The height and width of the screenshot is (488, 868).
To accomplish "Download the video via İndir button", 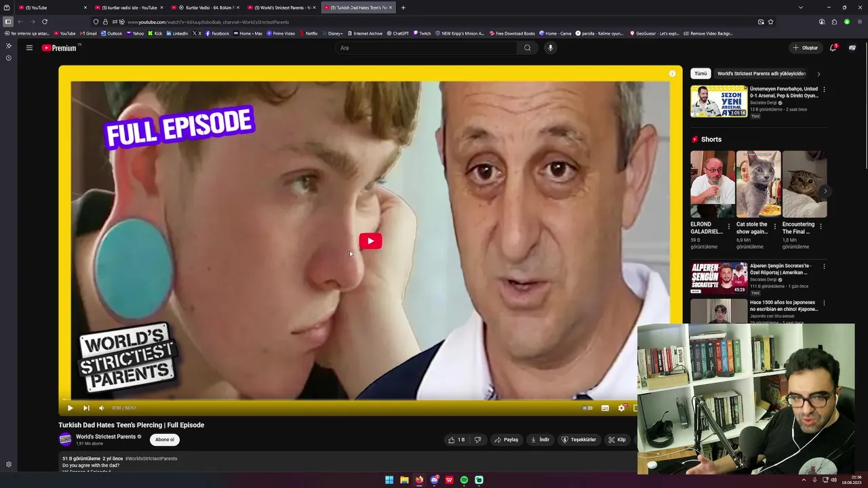I will click(540, 440).
